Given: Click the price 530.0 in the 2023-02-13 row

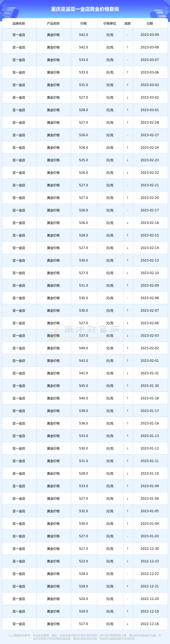Looking at the screenshot, I should click(84, 260).
